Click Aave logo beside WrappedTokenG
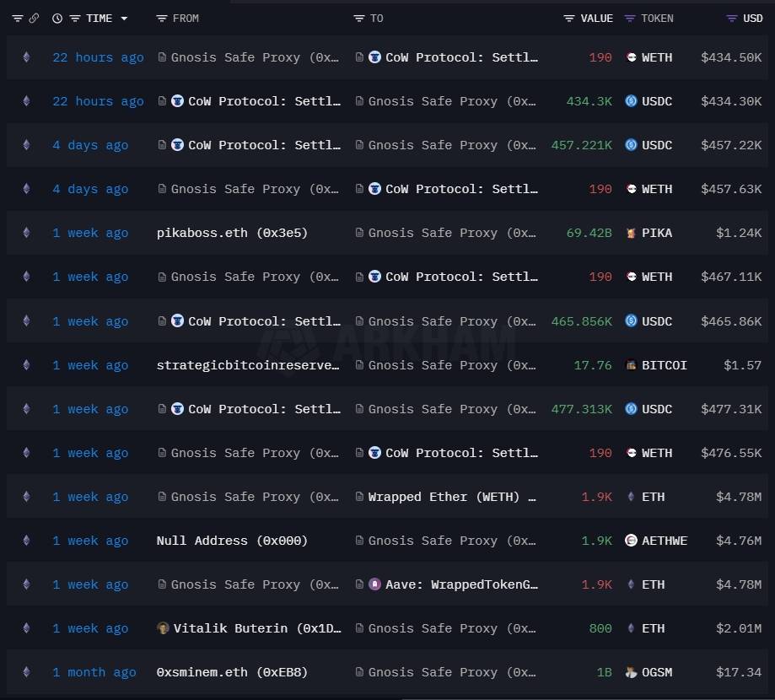The height and width of the screenshot is (700, 775). (374, 584)
